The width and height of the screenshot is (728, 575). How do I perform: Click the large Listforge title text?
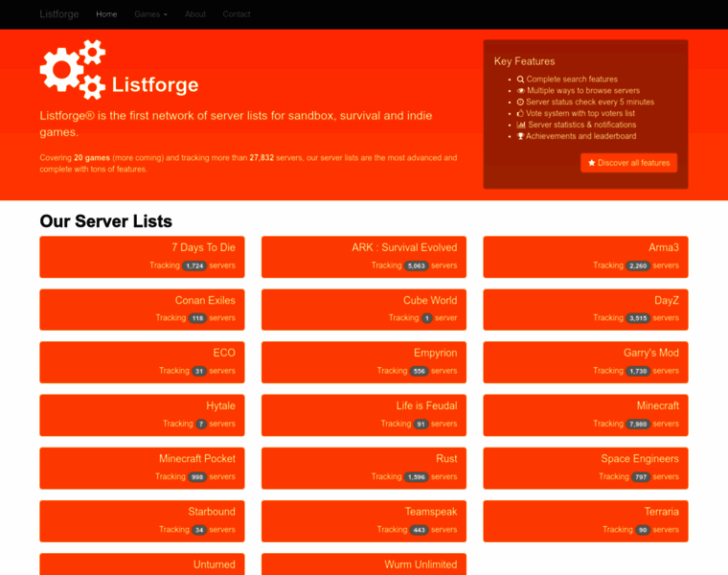click(155, 85)
